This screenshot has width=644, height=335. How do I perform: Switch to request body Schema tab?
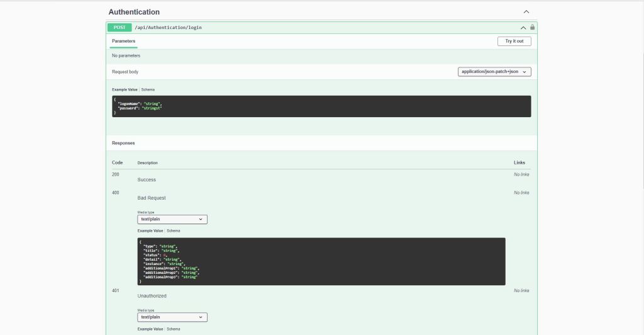point(148,89)
